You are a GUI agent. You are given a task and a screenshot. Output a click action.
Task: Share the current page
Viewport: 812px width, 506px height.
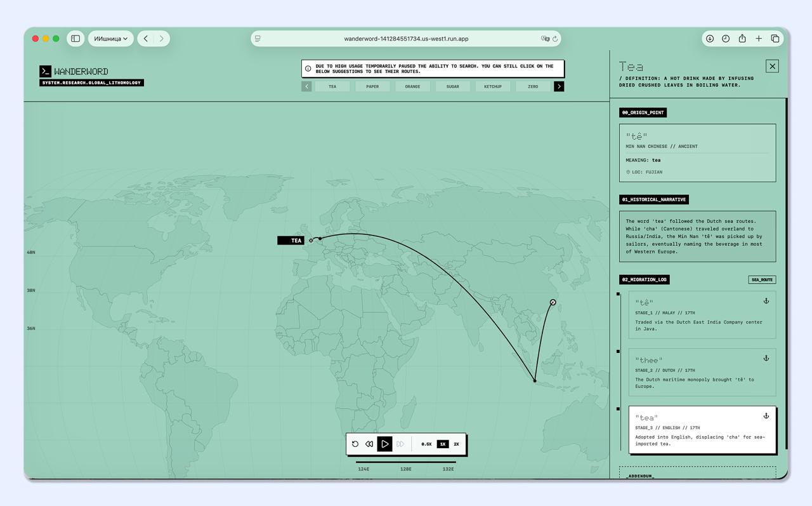[x=742, y=39]
